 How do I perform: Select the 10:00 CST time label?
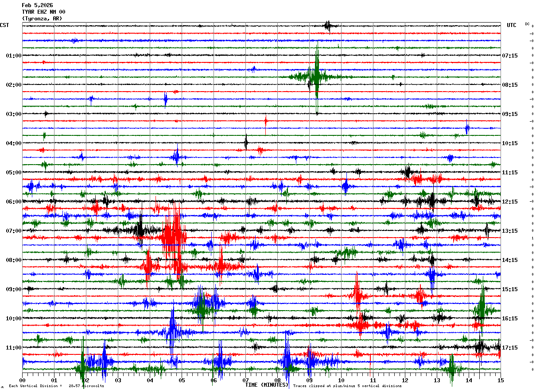14,319
